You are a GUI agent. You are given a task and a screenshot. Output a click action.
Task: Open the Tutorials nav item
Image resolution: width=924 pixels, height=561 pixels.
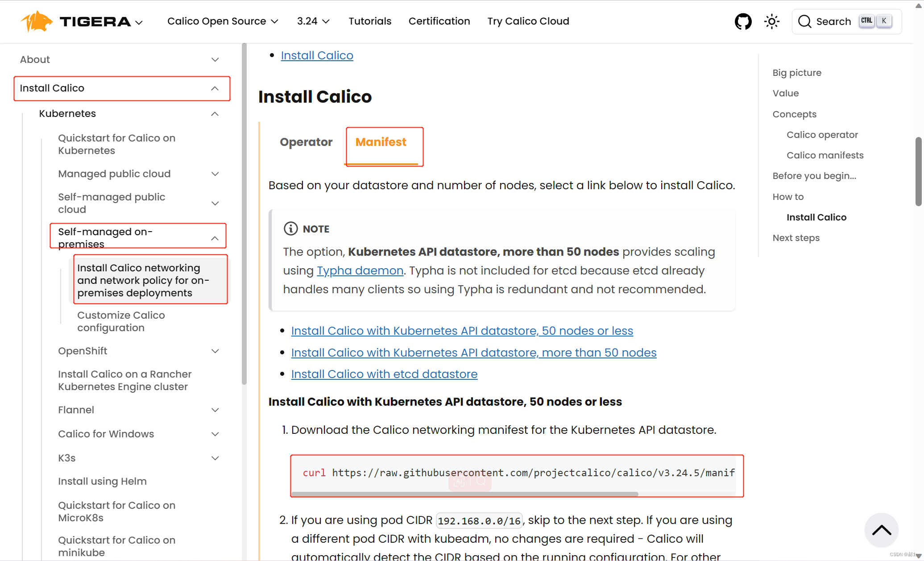click(370, 21)
